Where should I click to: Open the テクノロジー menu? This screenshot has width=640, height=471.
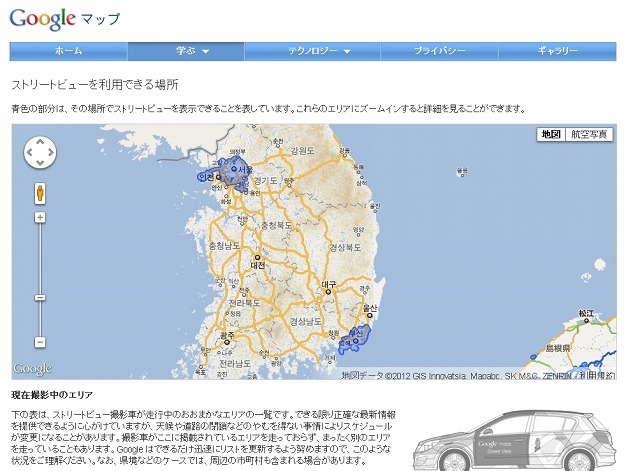313,51
